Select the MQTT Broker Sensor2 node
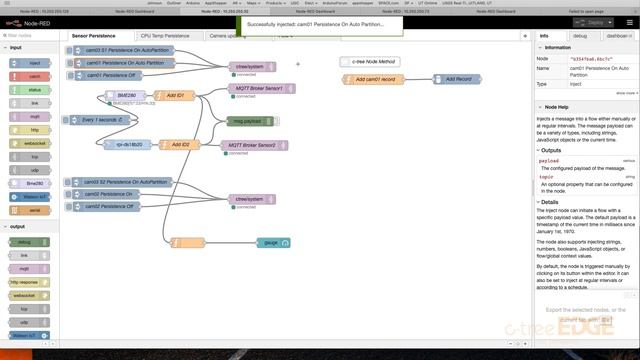 click(255, 145)
